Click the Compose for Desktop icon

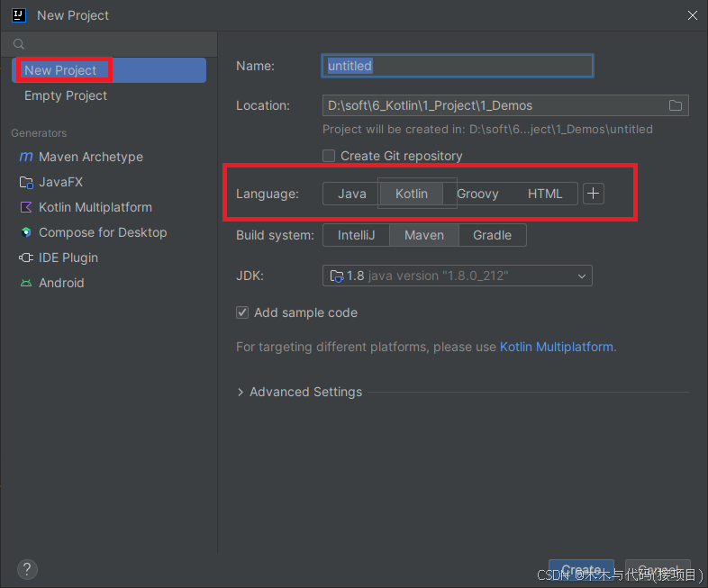(26, 232)
